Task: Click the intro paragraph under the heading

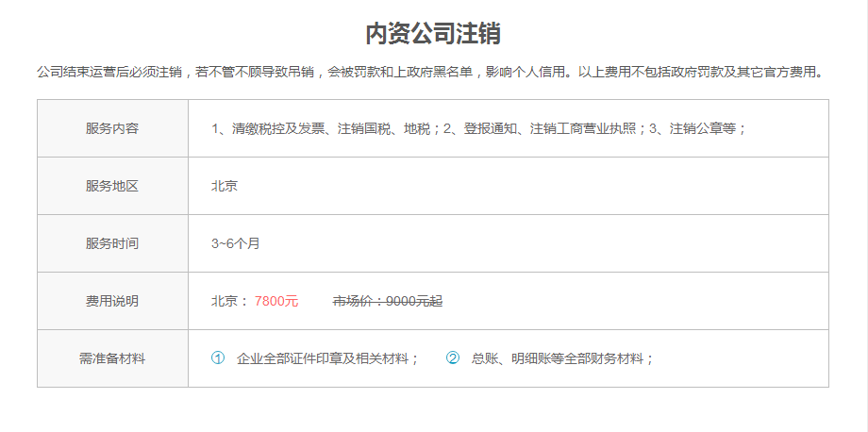Action: [433, 72]
